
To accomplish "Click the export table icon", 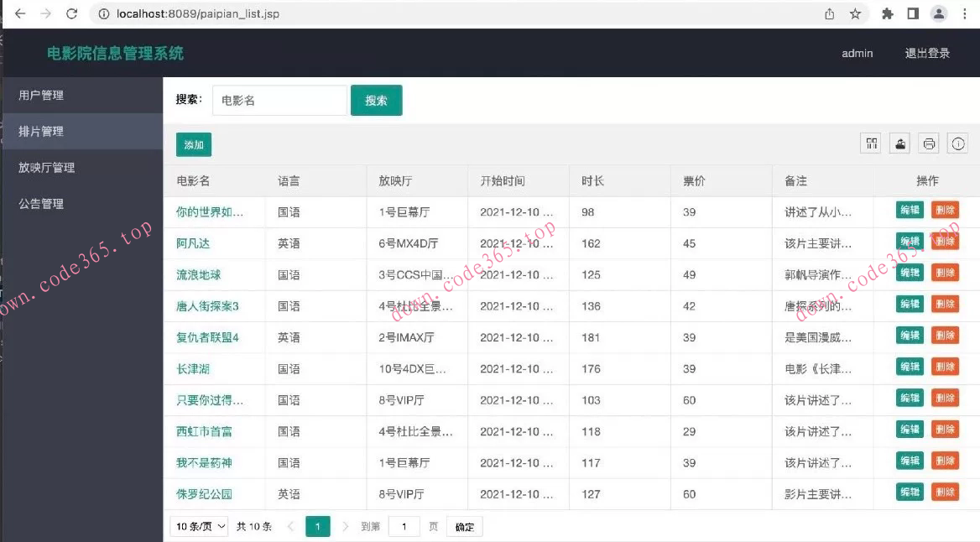I will 900,143.
